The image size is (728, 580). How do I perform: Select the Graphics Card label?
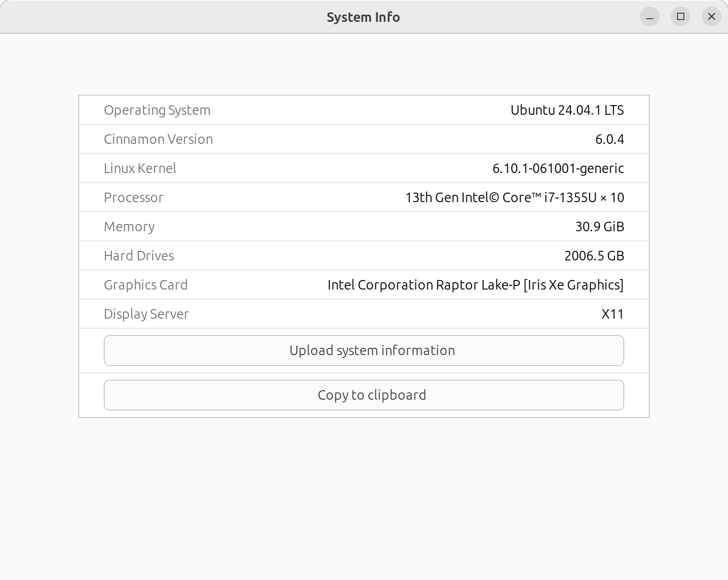(x=146, y=285)
